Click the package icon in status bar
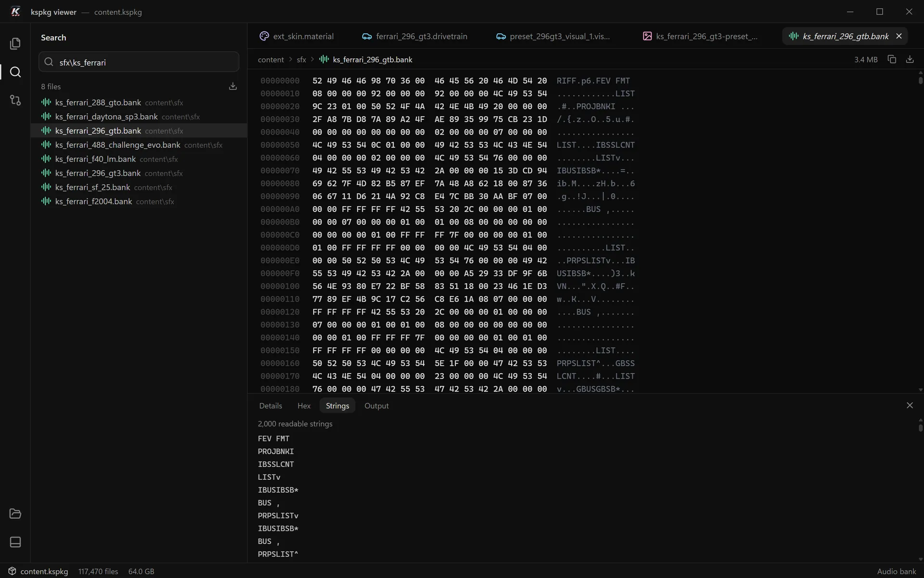The height and width of the screenshot is (578, 924). (x=12, y=571)
